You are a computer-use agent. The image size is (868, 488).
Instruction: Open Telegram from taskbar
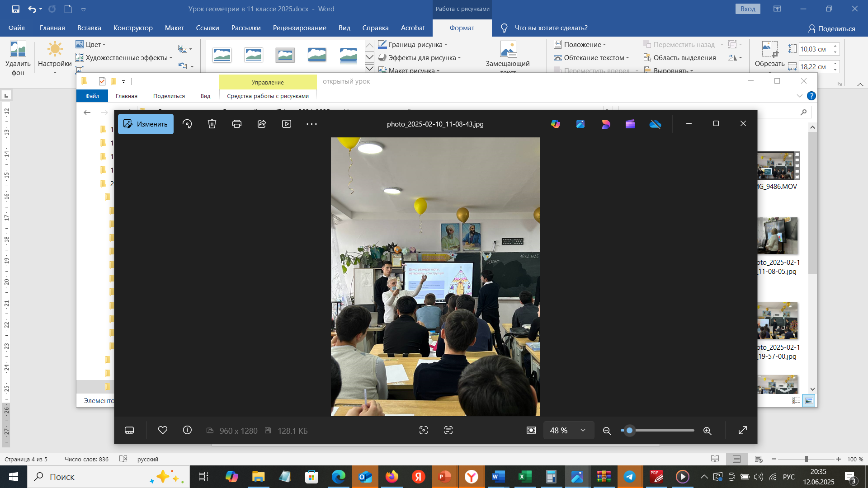pos(630,477)
